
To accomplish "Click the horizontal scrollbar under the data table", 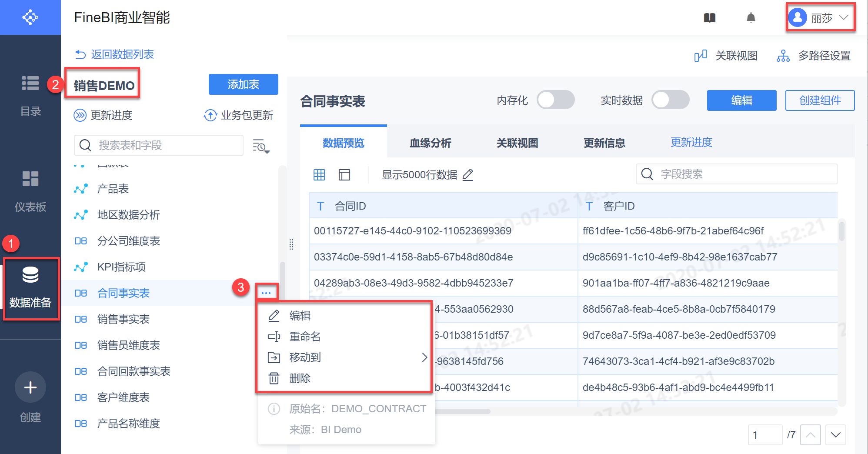I will tap(463, 411).
